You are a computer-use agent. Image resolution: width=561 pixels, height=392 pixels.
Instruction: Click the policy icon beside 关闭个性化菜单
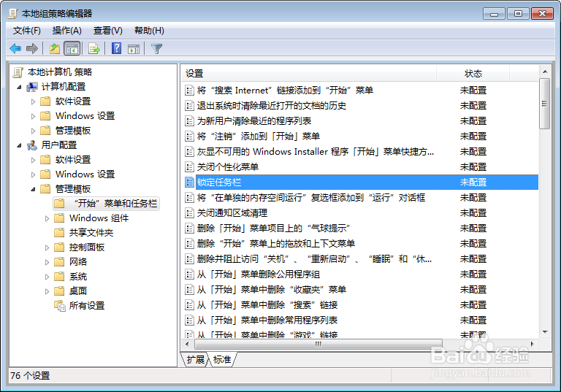pos(189,167)
